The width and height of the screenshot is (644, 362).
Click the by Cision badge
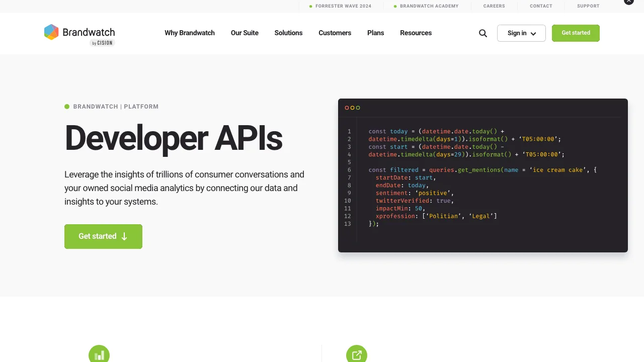coord(103,43)
